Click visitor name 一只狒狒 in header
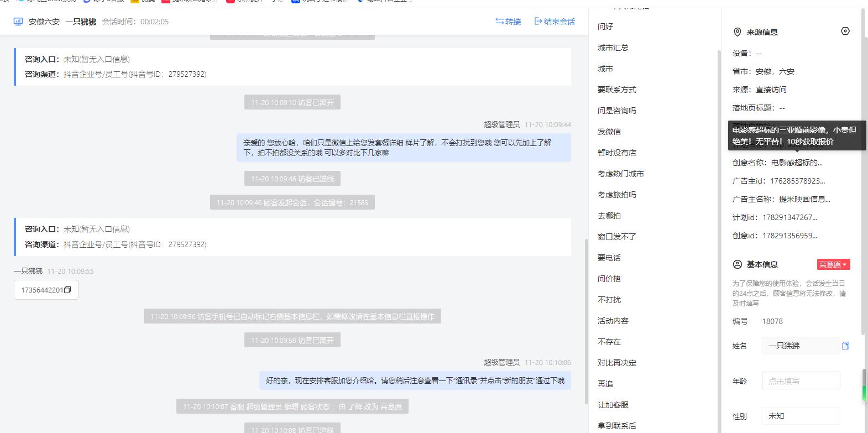Viewport: 868px width, 433px height. pos(81,22)
